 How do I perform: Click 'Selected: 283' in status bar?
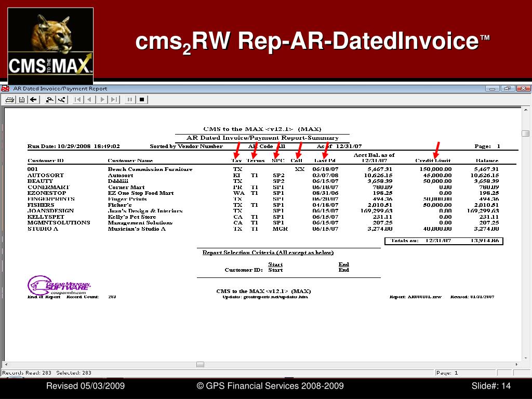[74, 373]
